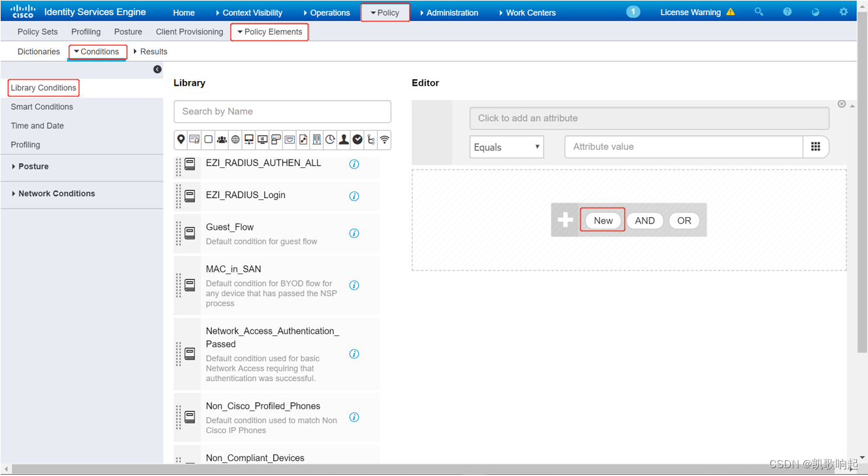This screenshot has height=476, width=868.
Task: Filter library by tree hierarchy icon
Action: [x=371, y=139]
